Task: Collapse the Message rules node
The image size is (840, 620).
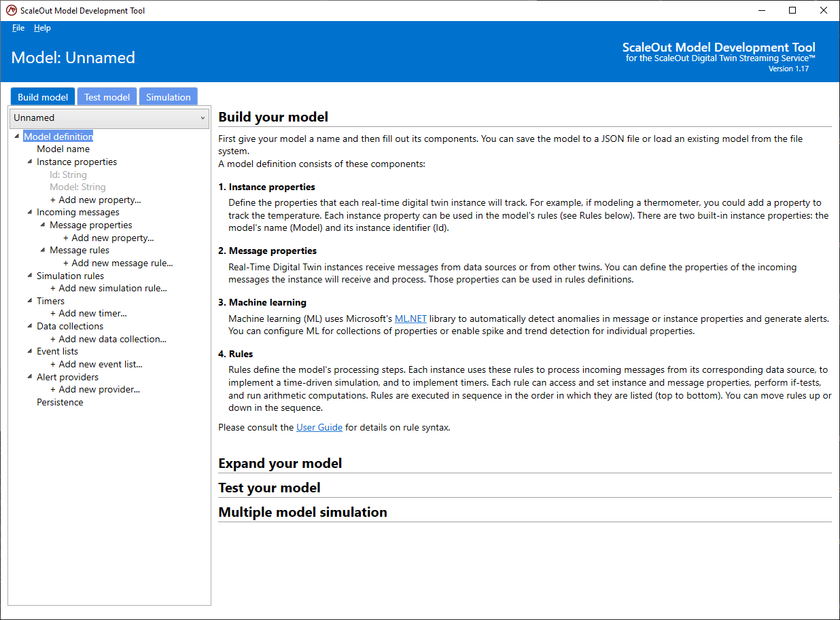Action: tap(42, 250)
